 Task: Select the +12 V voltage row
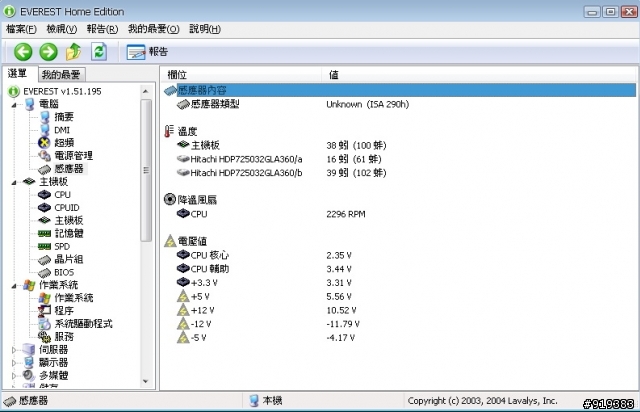tap(399, 310)
